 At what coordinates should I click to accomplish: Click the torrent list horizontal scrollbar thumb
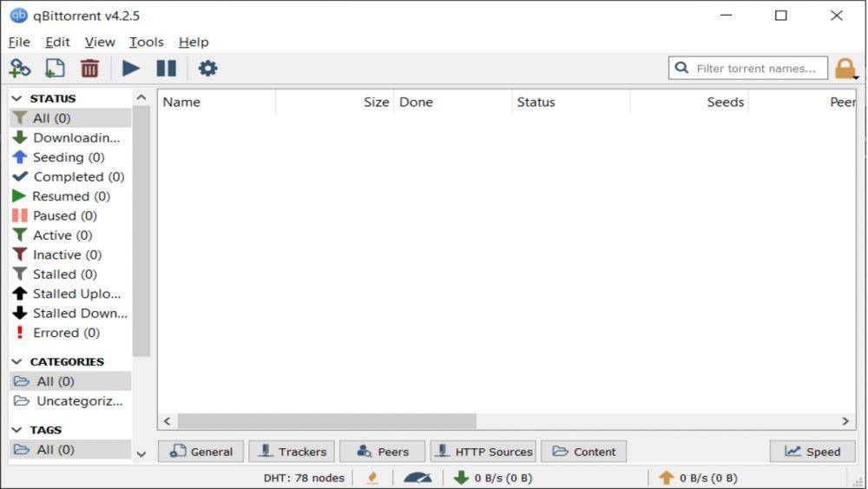[326, 421]
